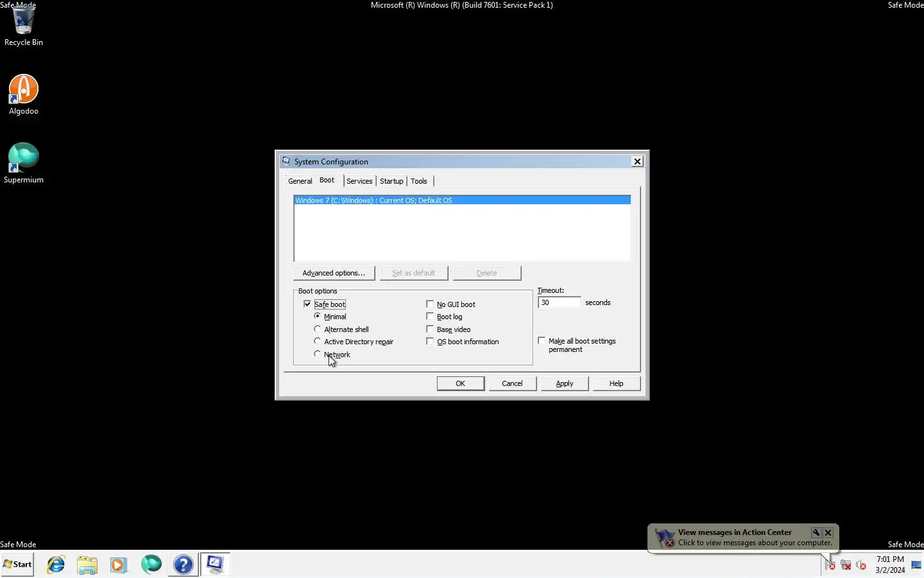This screenshot has width=924, height=578.
Task: Check Make all boot settings permanent
Action: (x=542, y=341)
